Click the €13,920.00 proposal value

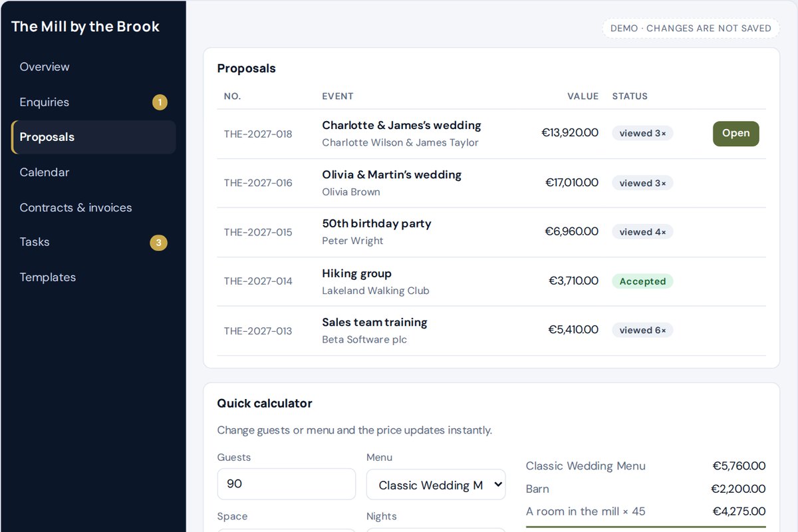570,133
